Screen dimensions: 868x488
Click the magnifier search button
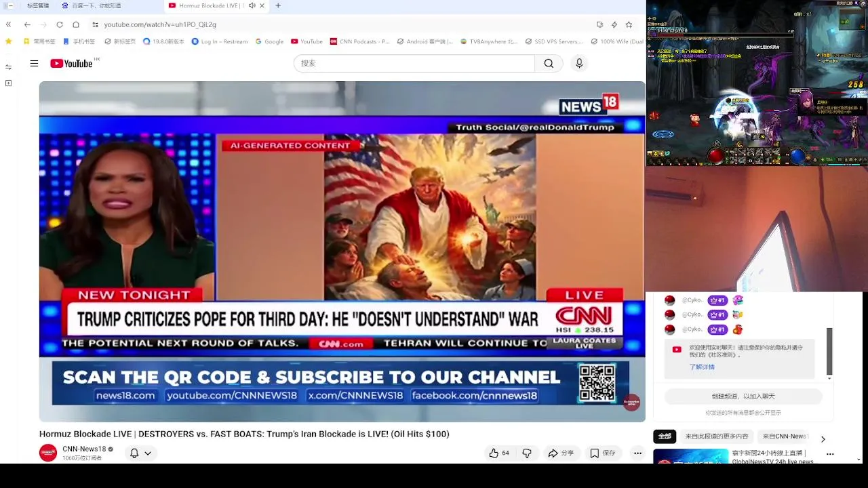pos(549,63)
